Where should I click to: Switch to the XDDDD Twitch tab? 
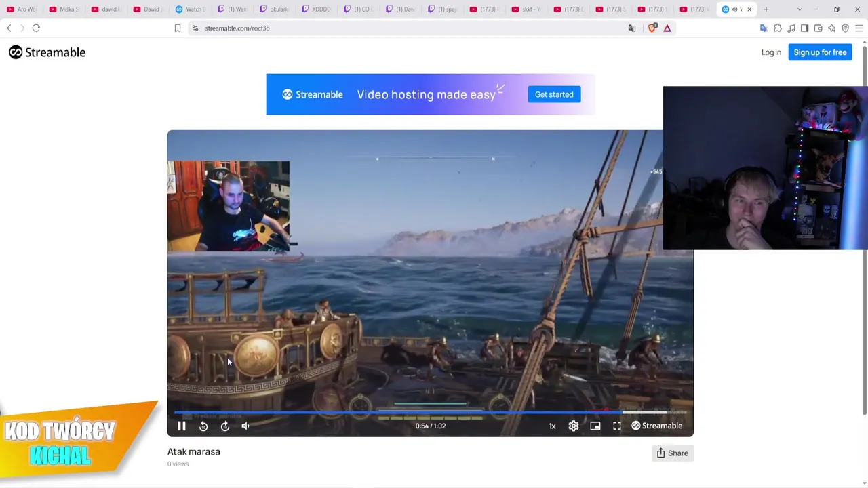coord(317,9)
